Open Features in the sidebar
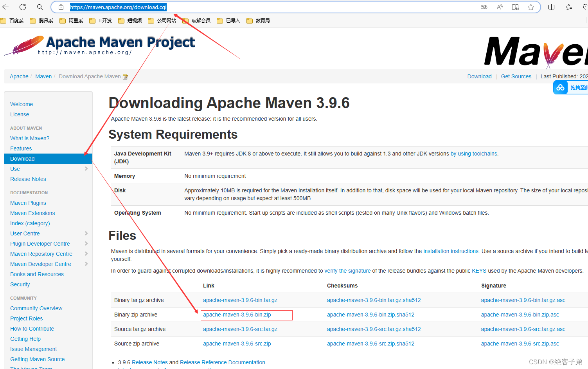The height and width of the screenshot is (369, 588). pyautogui.click(x=21, y=148)
